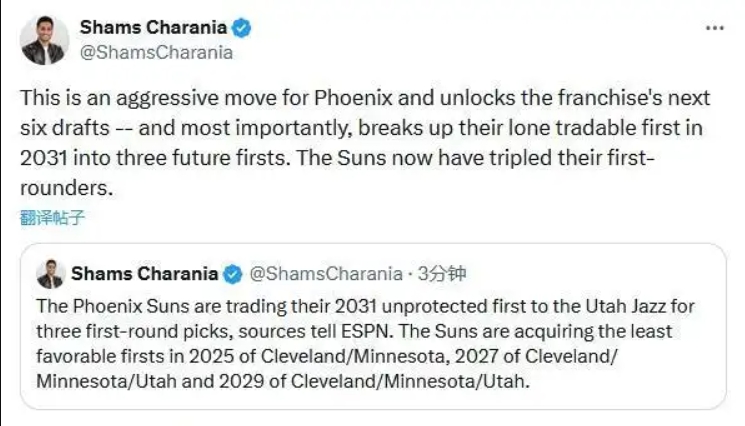Screen dimensions: 745x426
Task: Click the @ShamsCharania handle under the main name
Action: coord(156,53)
